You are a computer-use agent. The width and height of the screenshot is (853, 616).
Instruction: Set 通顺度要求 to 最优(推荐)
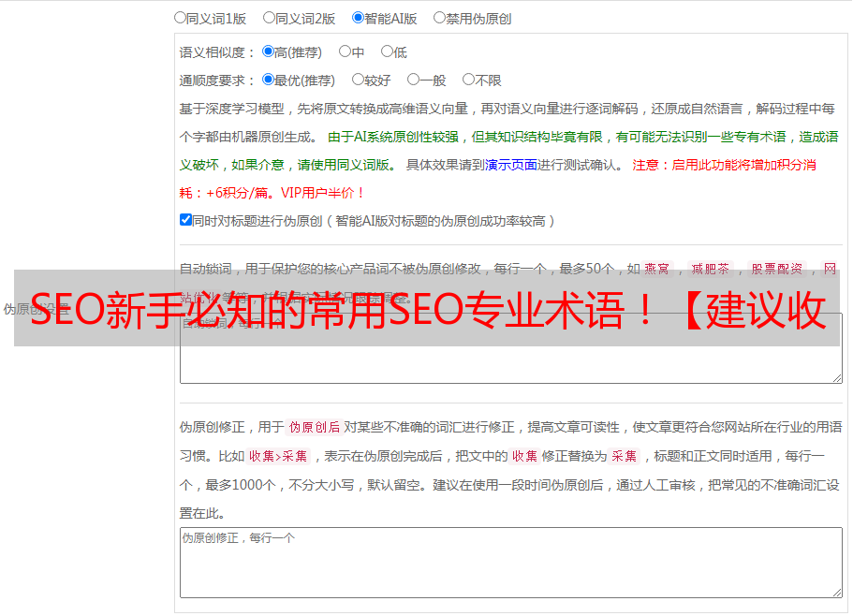268,80
